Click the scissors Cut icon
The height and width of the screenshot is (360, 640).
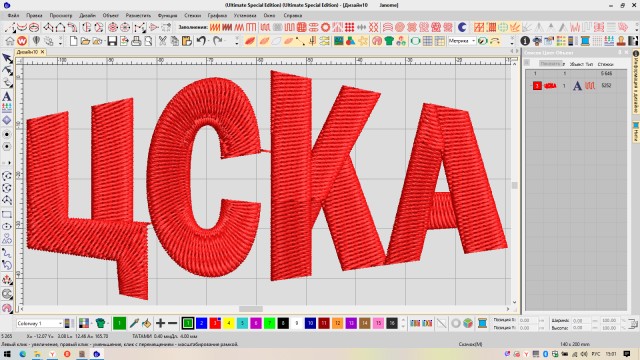click(x=162, y=41)
